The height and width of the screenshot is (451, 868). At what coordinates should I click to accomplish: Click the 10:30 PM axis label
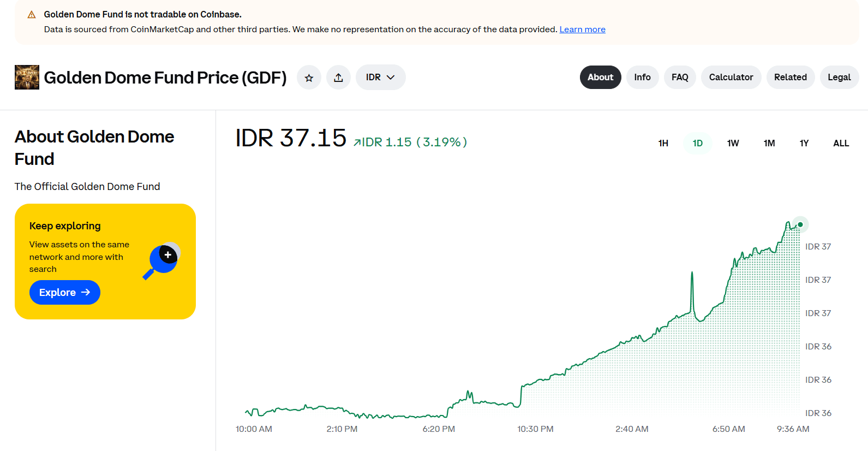(535, 429)
